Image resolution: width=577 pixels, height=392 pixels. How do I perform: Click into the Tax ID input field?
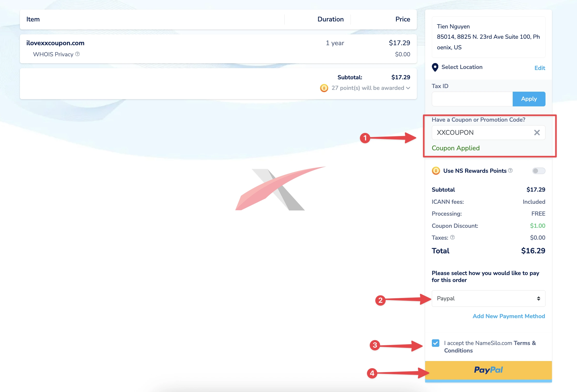coord(472,99)
